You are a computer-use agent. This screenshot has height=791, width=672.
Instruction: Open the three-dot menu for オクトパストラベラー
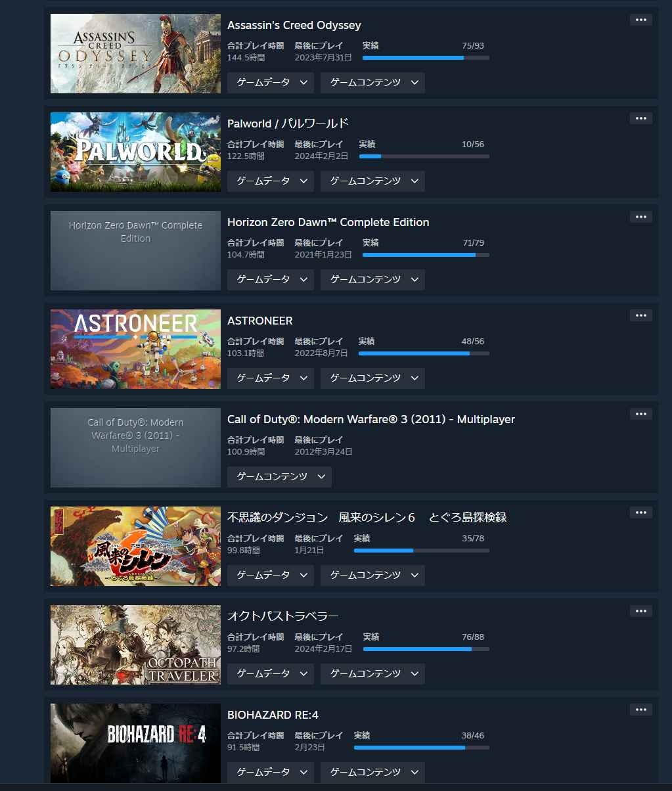click(x=640, y=611)
